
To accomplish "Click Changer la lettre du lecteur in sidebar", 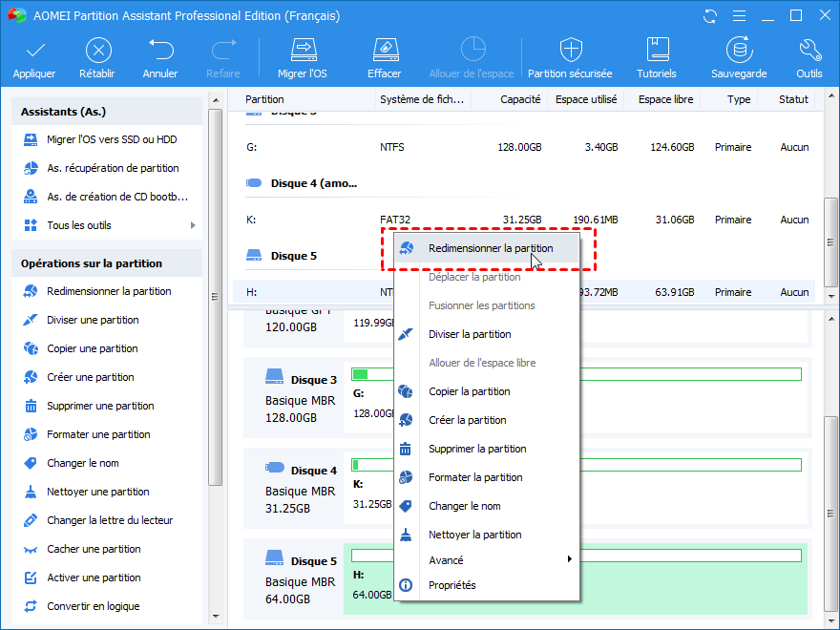I will (110, 520).
